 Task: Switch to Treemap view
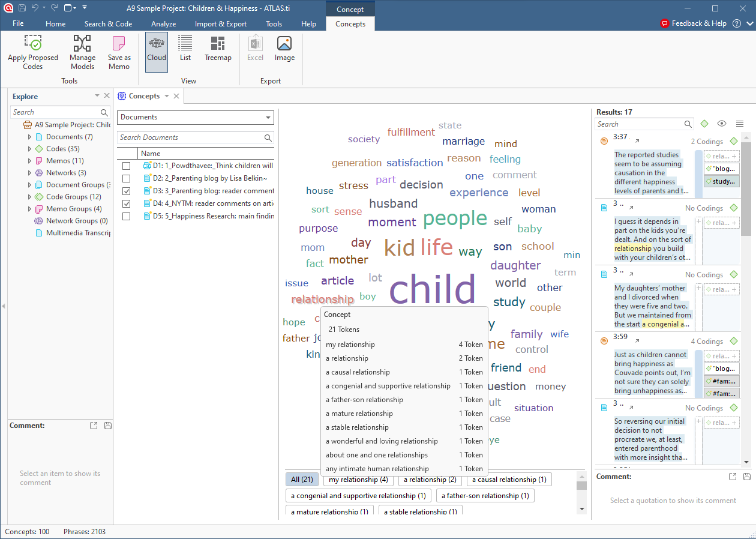pyautogui.click(x=218, y=44)
